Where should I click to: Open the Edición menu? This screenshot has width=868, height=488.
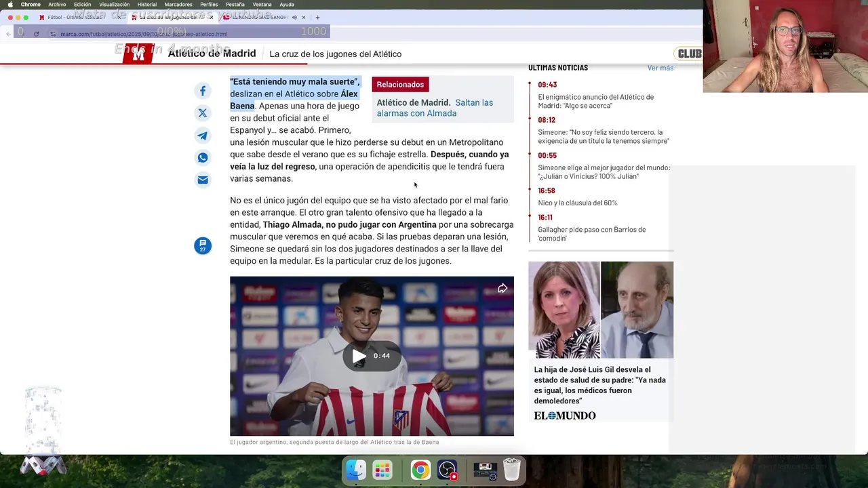tap(82, 5)
